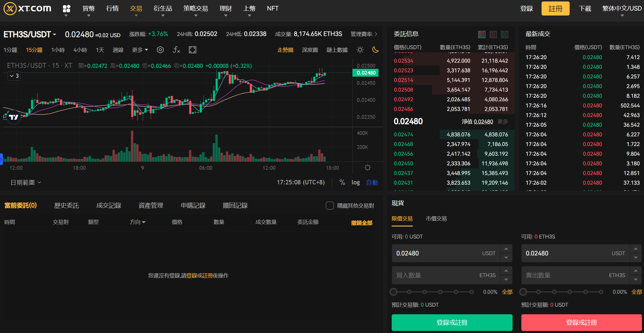Switch to 深度圖 depth chart tab
Viewport: 644px width, 333px height.
[x=310, y=50]
